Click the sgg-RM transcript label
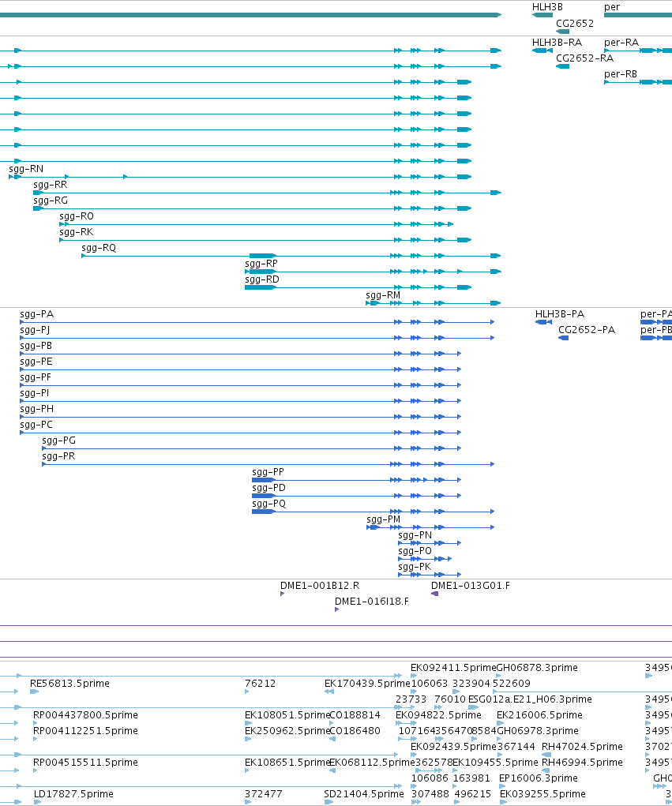Viewport: 672px width, 806px height. pyautogui.click(x=383, y=295)
